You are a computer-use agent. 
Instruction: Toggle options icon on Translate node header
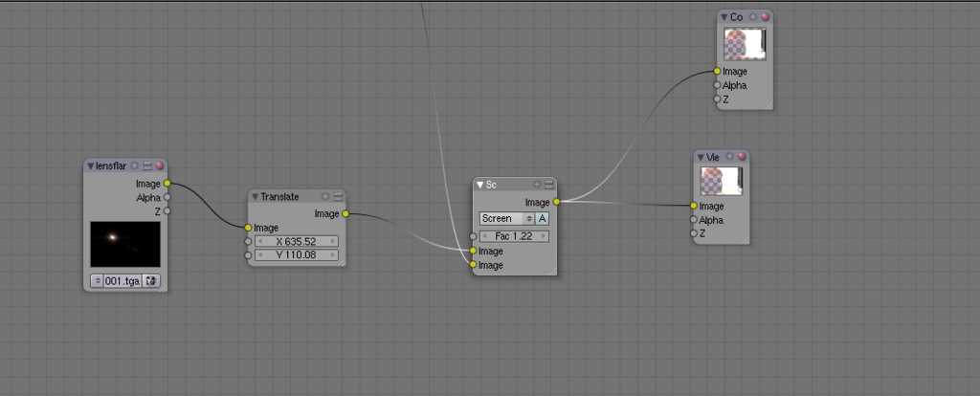338,197
